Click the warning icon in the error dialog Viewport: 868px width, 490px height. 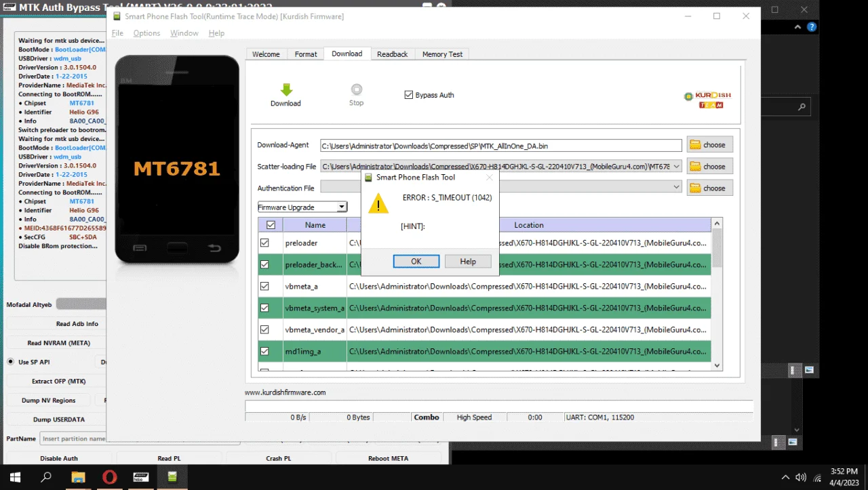pyautogui.click(x=378, y=203)
